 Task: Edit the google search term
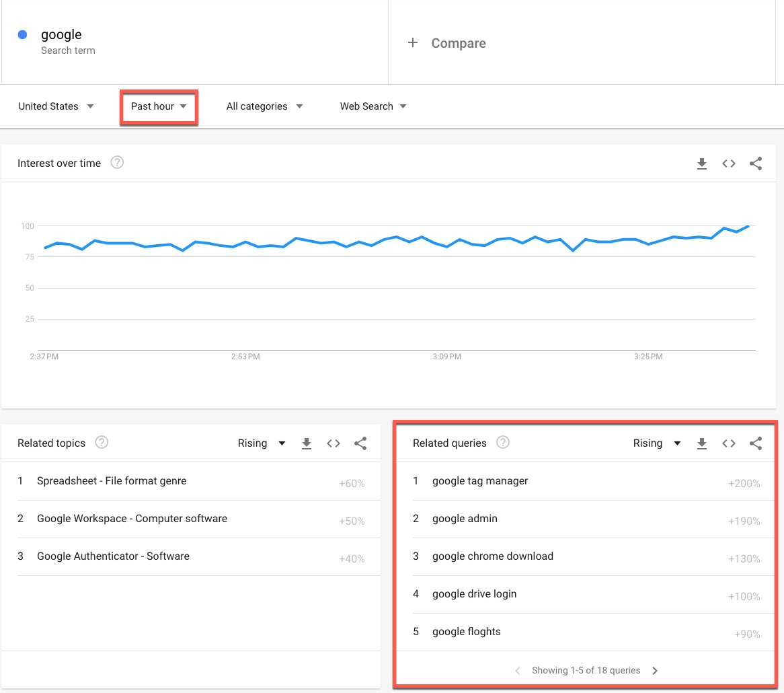click(x=194, y=42)
